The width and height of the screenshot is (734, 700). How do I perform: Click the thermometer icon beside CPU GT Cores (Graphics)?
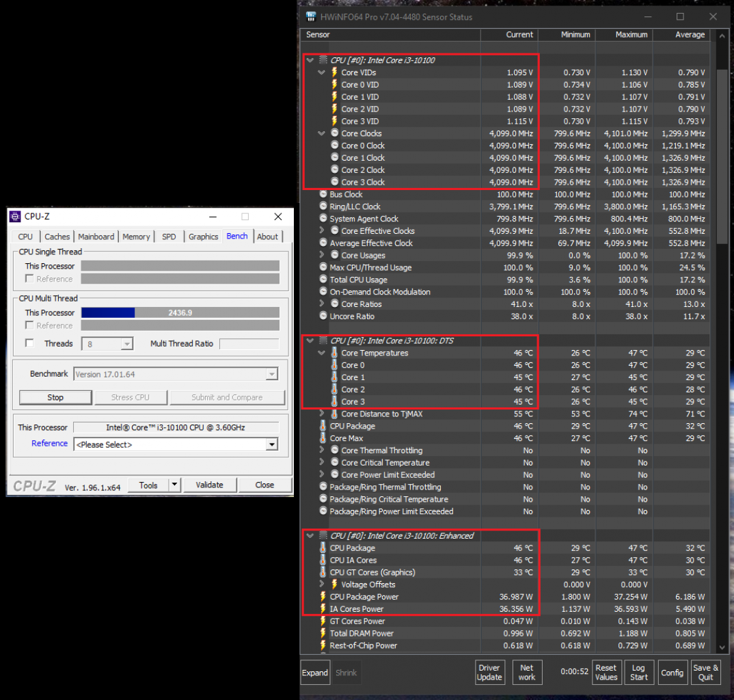click(x=323, y=571)
